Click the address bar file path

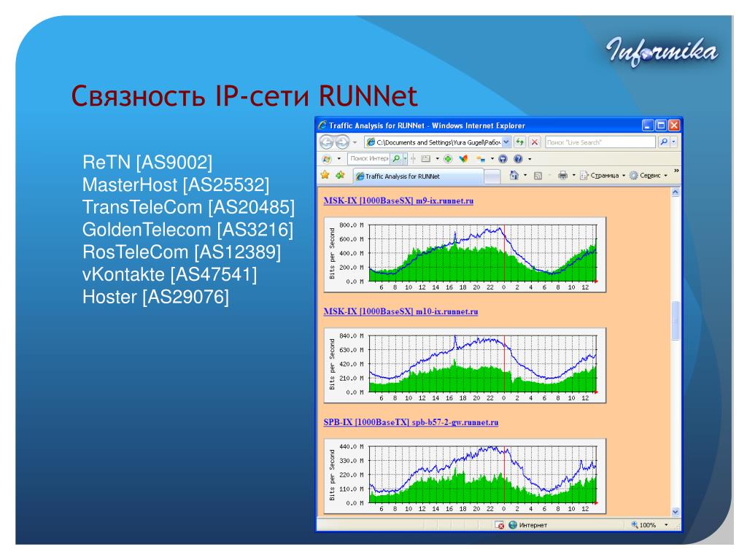tap(438, 142)
